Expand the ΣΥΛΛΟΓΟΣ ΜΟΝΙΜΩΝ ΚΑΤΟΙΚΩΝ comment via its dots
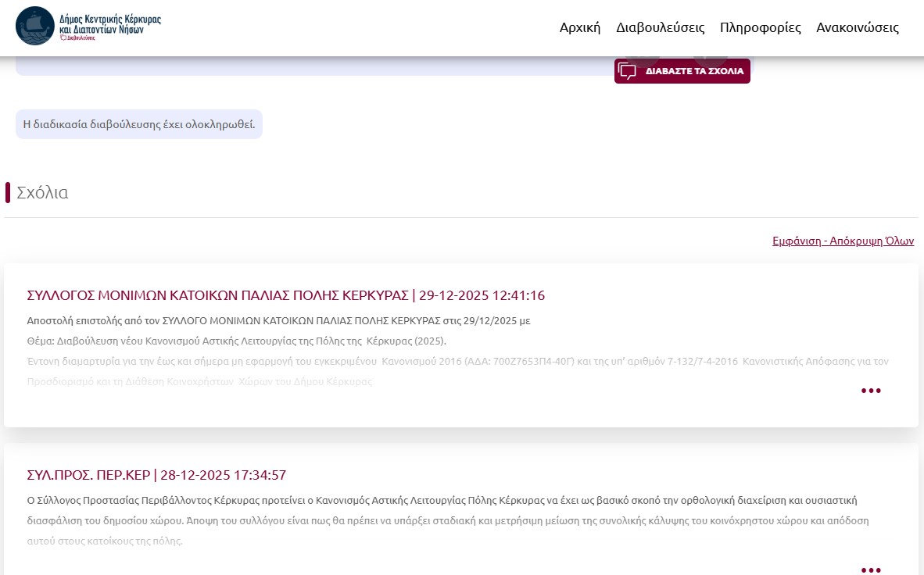Image resolution: width=924 pixels, height=575 pixels. (870, 391)
